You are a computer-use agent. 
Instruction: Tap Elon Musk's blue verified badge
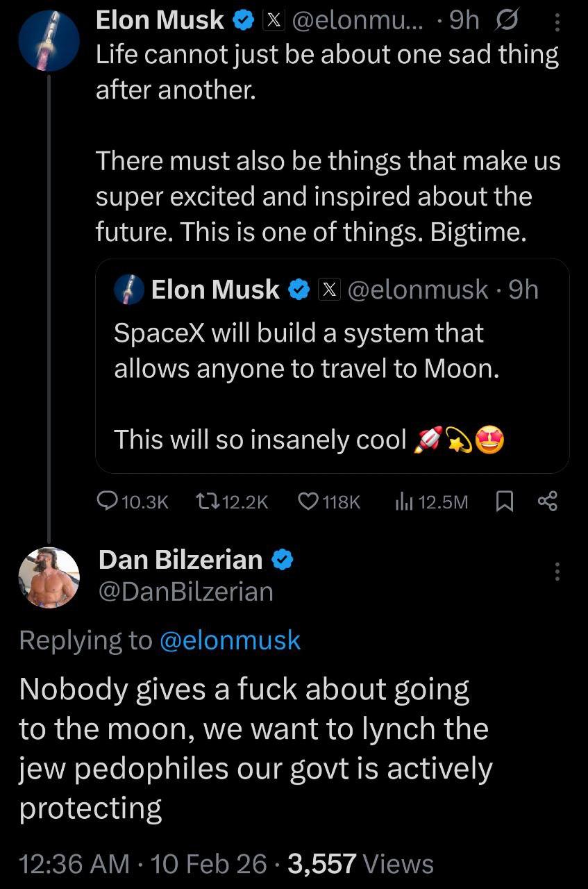point(243,22)
